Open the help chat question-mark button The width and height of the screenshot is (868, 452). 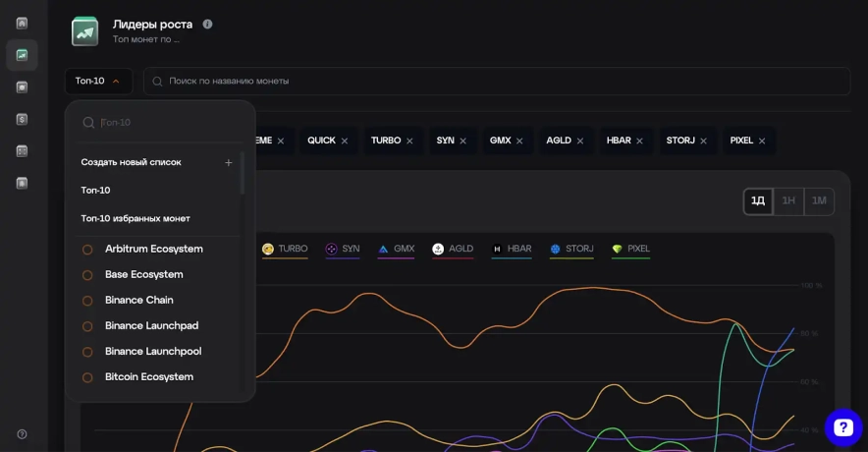click(842, 427)
